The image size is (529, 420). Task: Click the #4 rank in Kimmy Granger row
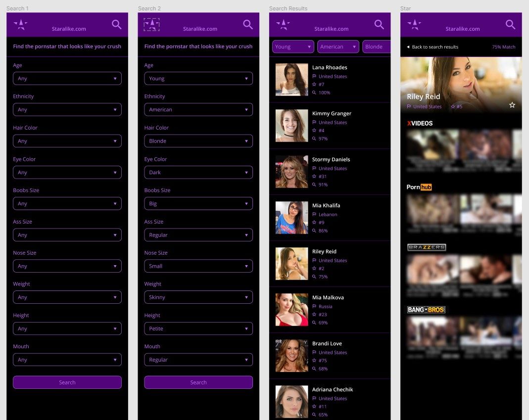(x=321, y=131)
